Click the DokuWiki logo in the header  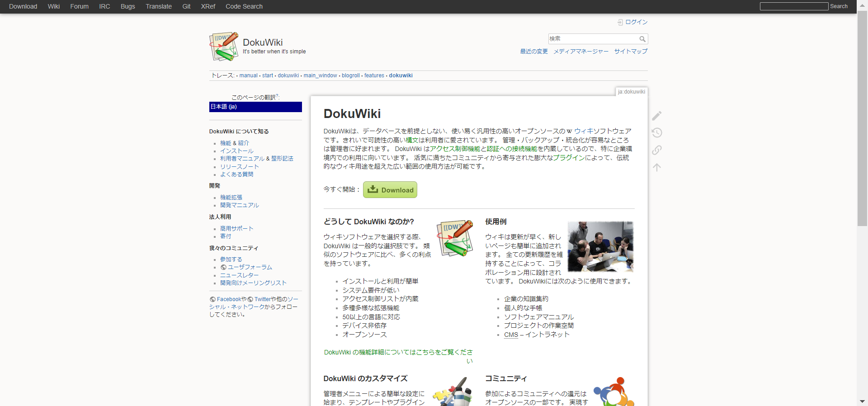224,46
